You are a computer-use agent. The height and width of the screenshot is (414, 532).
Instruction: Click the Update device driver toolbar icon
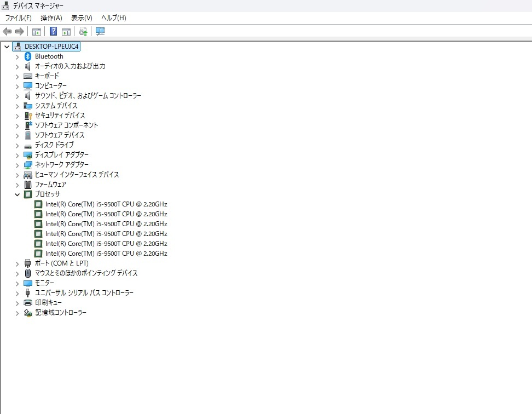pyautogui.click(x=83, y=32)
